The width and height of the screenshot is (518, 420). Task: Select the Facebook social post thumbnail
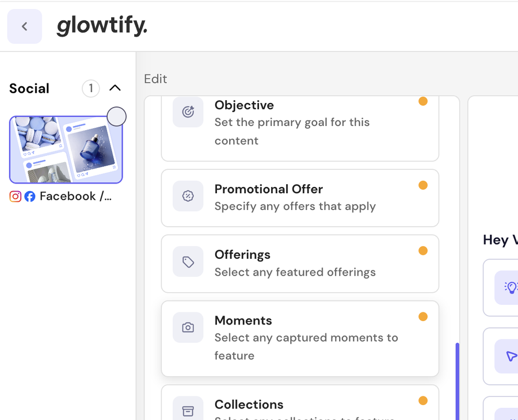tap(66, 150)
